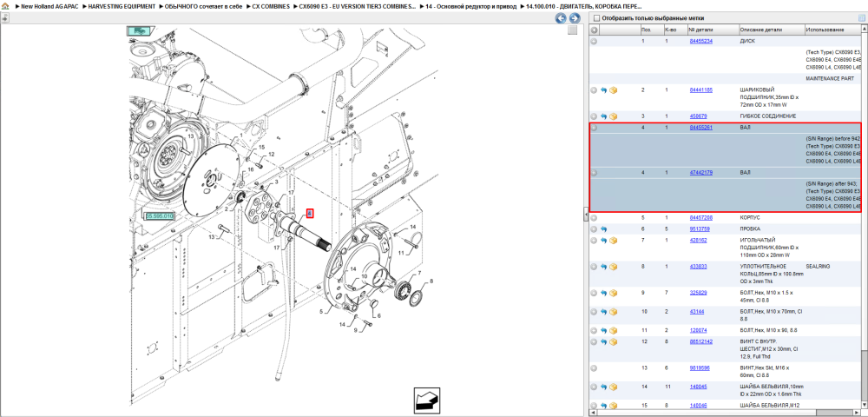Open the CX COMBINES breadcrumb
Image resolution: width=868 pixels, height=417 pixels.
click(x=271, y=5)
